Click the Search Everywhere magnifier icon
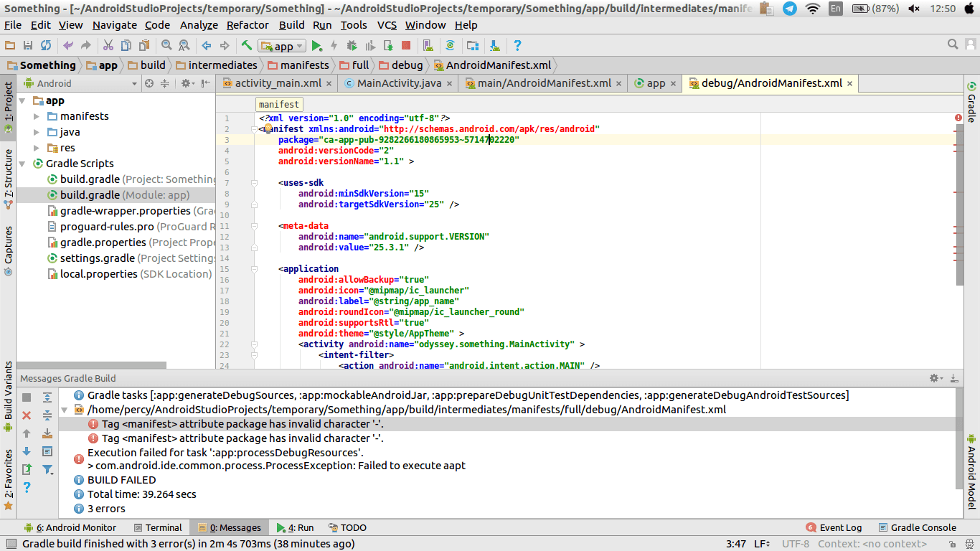The image size is (980, 551). click(953, 44)
